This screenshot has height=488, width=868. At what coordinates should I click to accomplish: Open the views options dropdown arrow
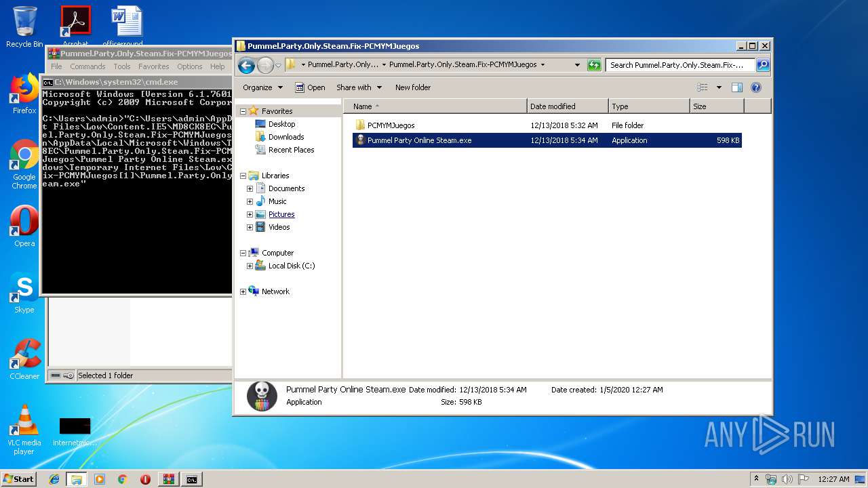719,87
